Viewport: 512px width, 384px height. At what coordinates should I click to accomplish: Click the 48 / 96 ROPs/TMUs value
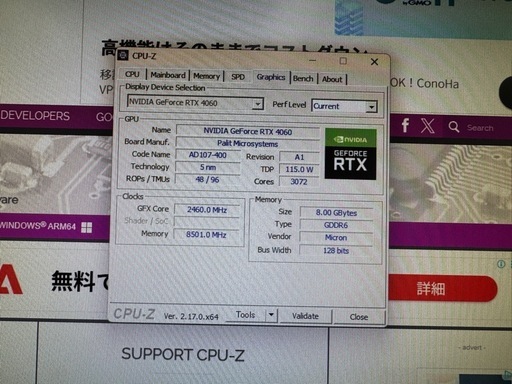207,180
